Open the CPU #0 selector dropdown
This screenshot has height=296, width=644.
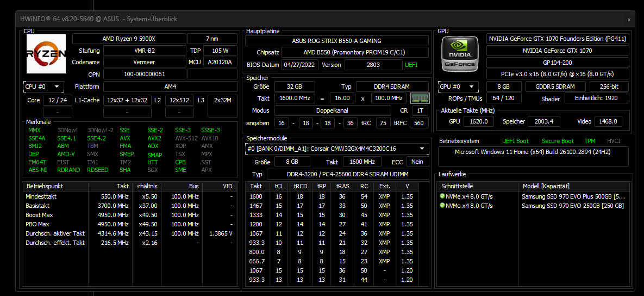point(43,87)
